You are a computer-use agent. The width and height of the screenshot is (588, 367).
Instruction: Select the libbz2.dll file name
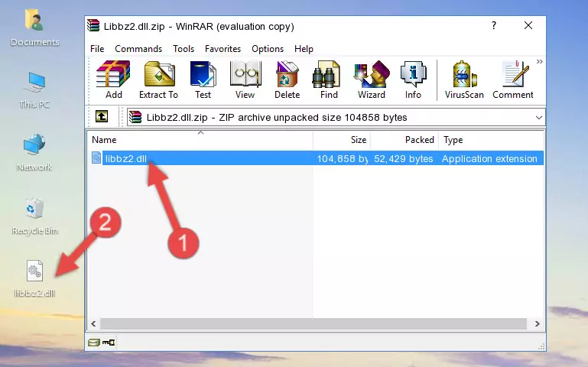click(x=126, y=158)
